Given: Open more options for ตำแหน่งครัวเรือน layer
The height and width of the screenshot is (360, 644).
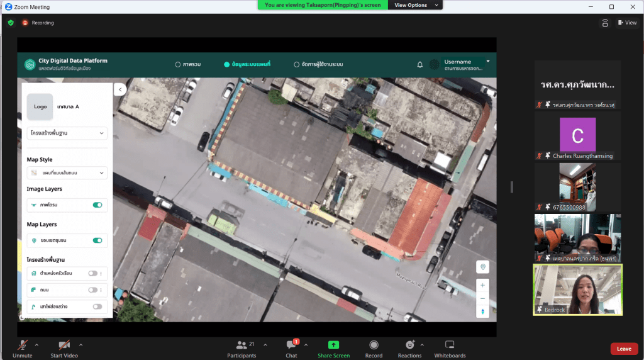Looking at the screenshot, I should [101, 273].
